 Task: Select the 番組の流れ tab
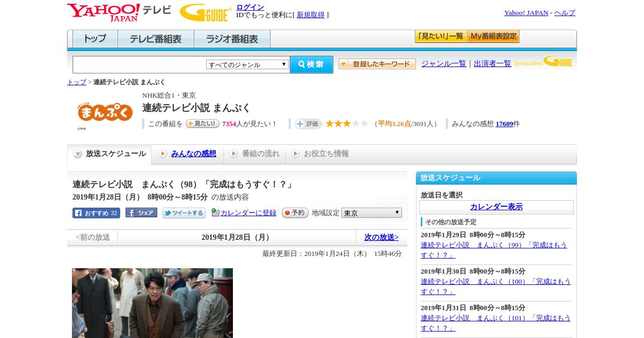pos(254,154)
